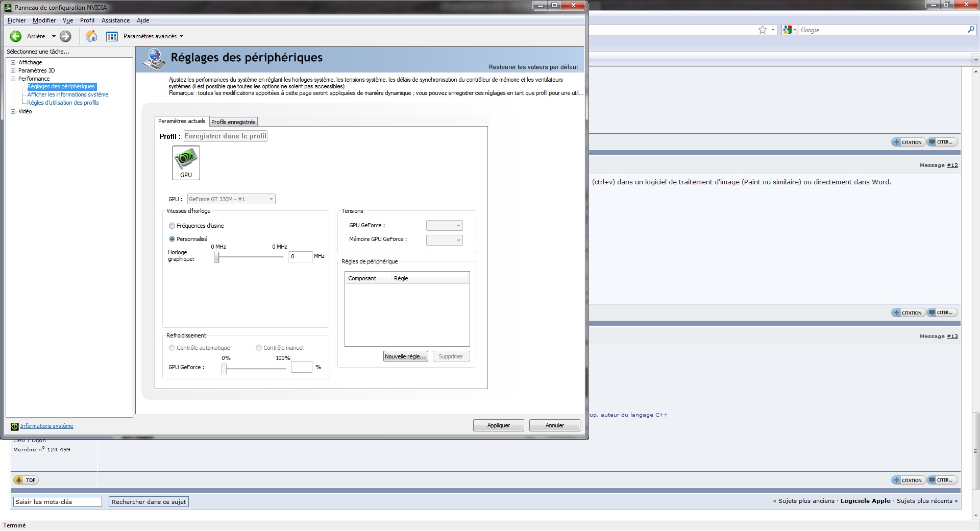This screenshot has height=531, width=980.
Task: Click Citation button under Message #12
Action: point(908,313)
